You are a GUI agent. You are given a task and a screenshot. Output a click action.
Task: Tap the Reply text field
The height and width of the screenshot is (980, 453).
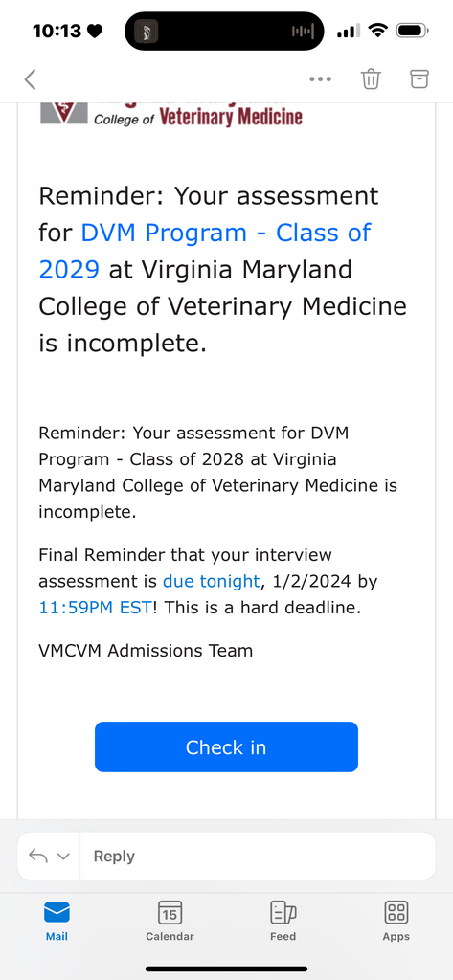coord(258,857)
